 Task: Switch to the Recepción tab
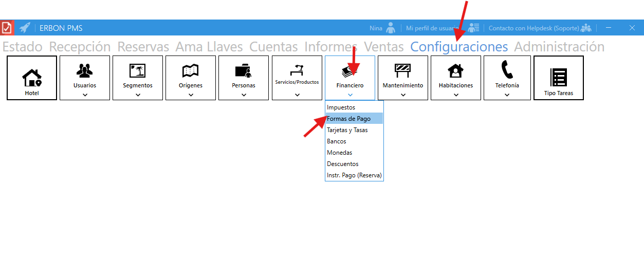click(x=80, y=47)
